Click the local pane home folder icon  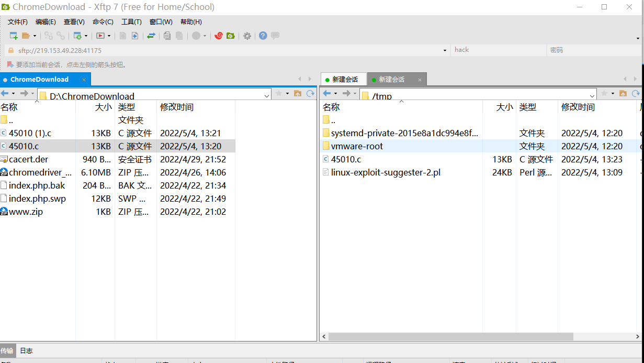click(x=298, y=93)
